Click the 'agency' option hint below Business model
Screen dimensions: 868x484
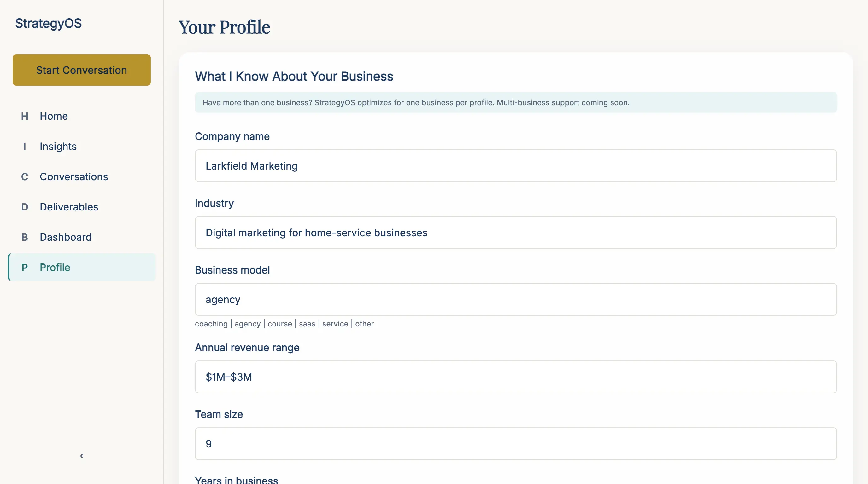pos(248,324)
